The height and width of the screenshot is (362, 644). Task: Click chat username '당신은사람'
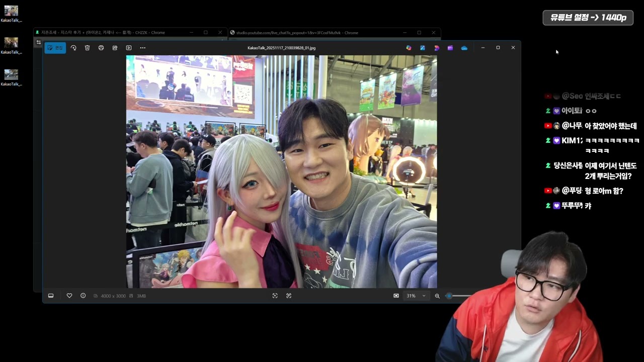(568, 165)
